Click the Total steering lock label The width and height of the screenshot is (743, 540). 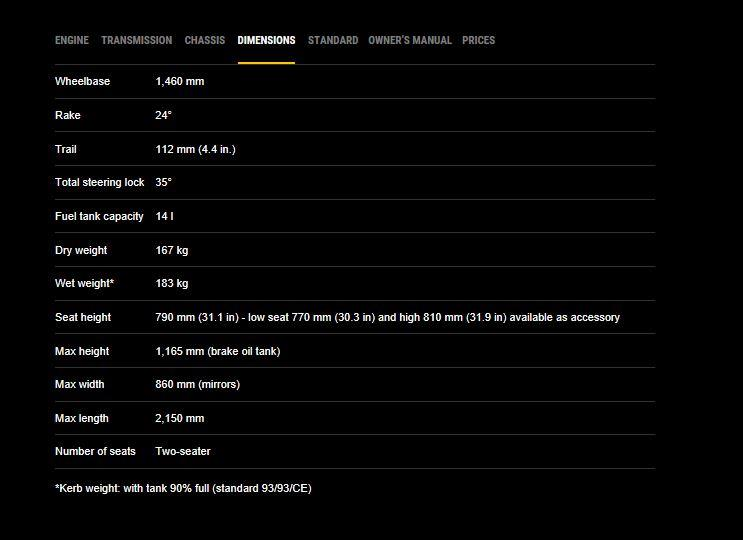(100, 182)
